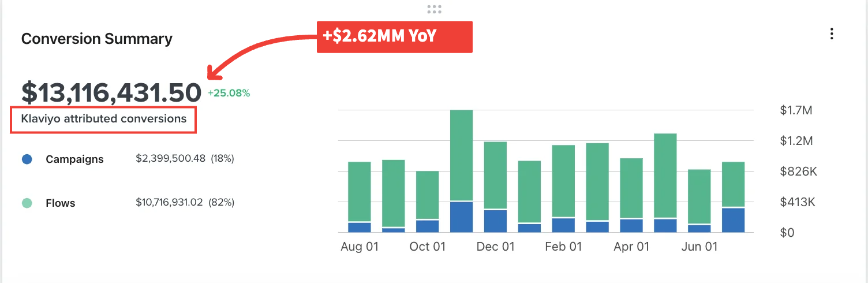Click the $13,116,431.50 total value
This screenshot has width=868, height=283.
click(x=111, y=93)
